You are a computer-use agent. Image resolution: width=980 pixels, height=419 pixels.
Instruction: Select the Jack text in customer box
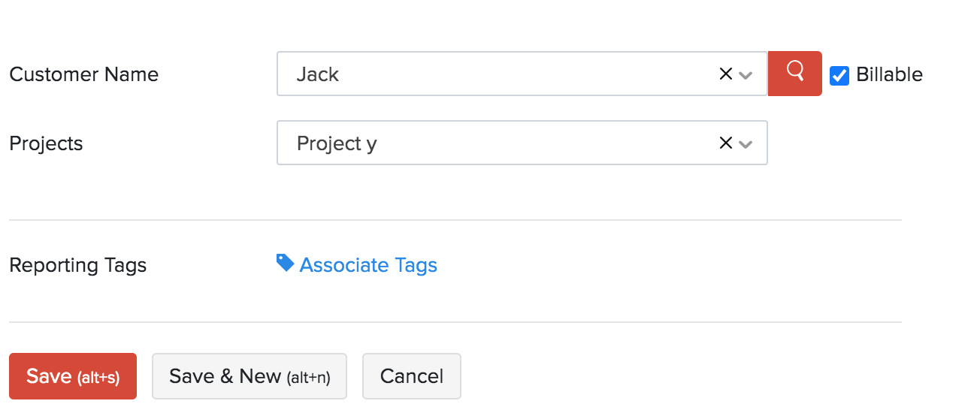coord(318,74)
